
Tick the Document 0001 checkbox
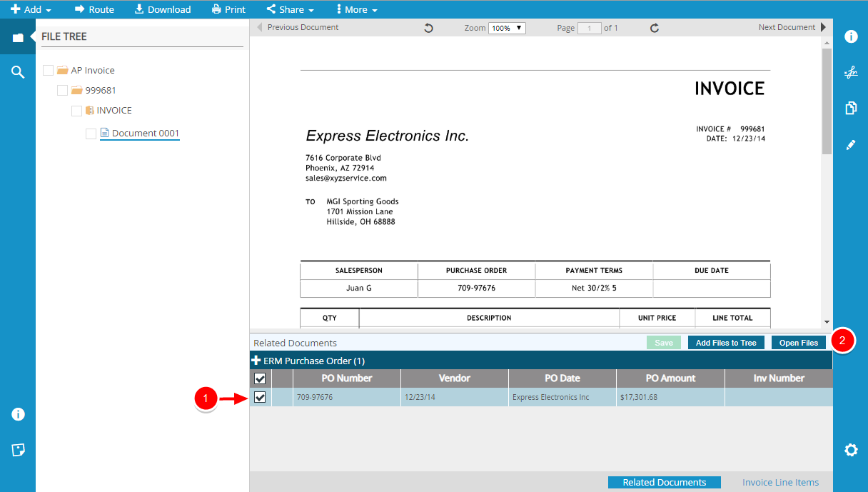[x=91, y=134]
